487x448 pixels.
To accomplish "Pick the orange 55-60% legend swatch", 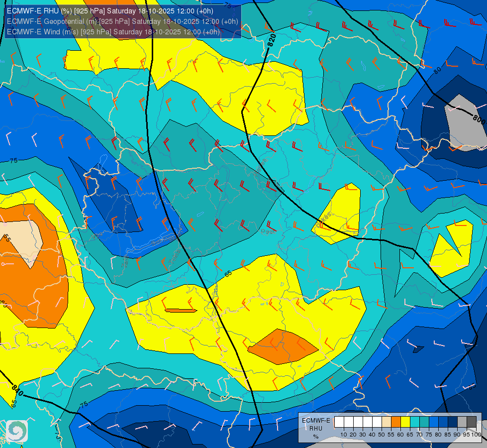I will [395, 422].
